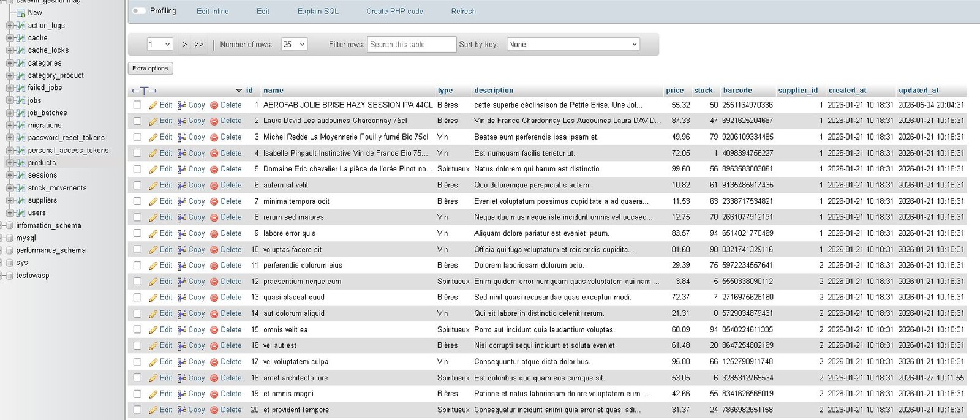The height and width of the screenshot is (420, 980).
Task: Click the table icon next to suppliers
Action: (21, 200)
